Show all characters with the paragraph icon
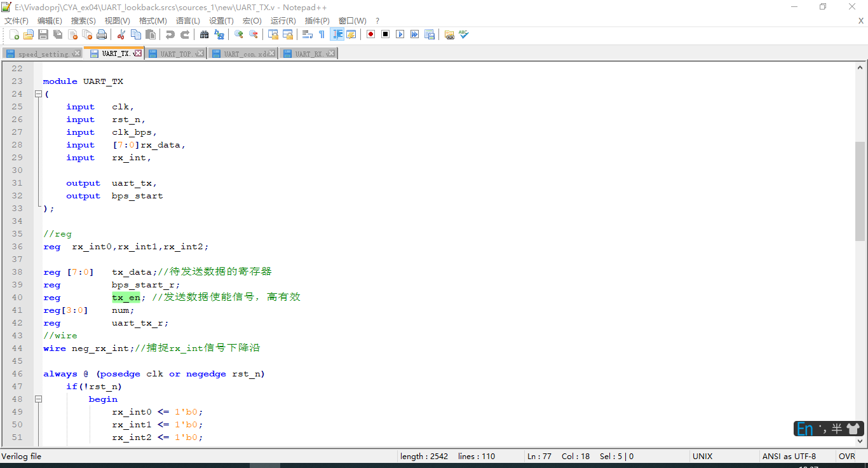The image size is (868, 468). pyautogui.click(x=322, y=34)
